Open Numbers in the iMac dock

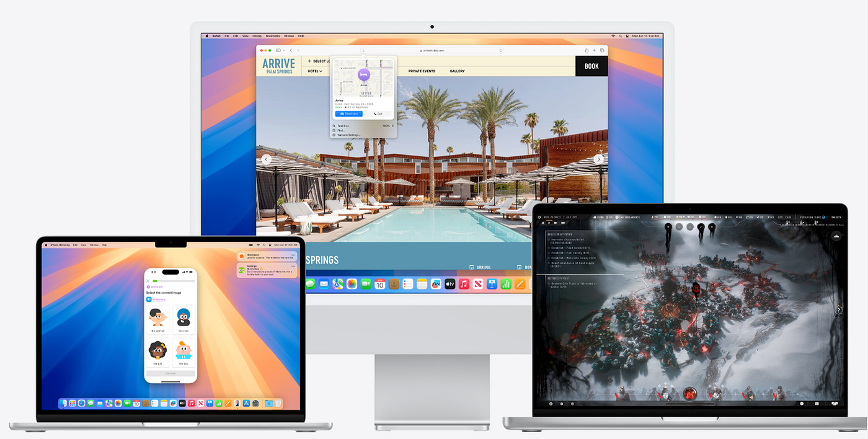click(506, 284)
